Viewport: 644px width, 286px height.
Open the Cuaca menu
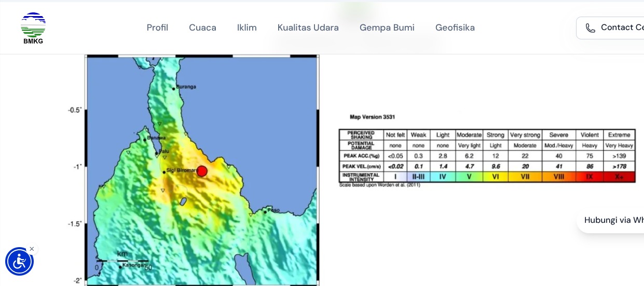point(202,27)
